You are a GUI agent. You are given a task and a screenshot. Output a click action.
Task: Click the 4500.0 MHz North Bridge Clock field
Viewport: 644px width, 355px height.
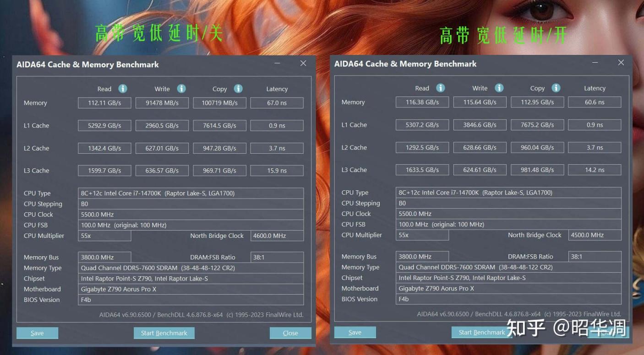coord(595,235)
